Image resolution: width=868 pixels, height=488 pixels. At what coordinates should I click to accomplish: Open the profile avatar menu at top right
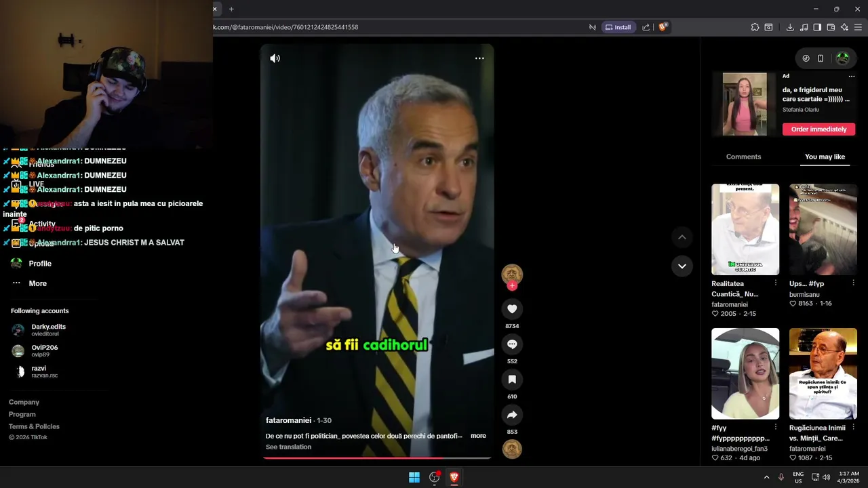(843, 58)
